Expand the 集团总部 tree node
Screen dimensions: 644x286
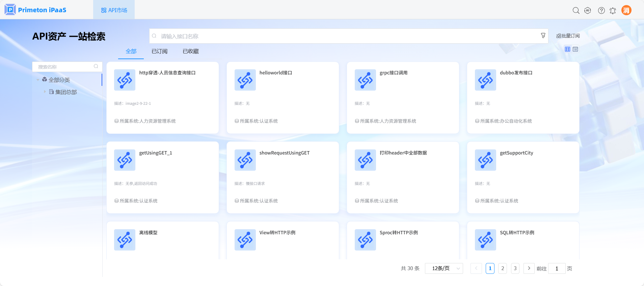(x=45, y=92)
